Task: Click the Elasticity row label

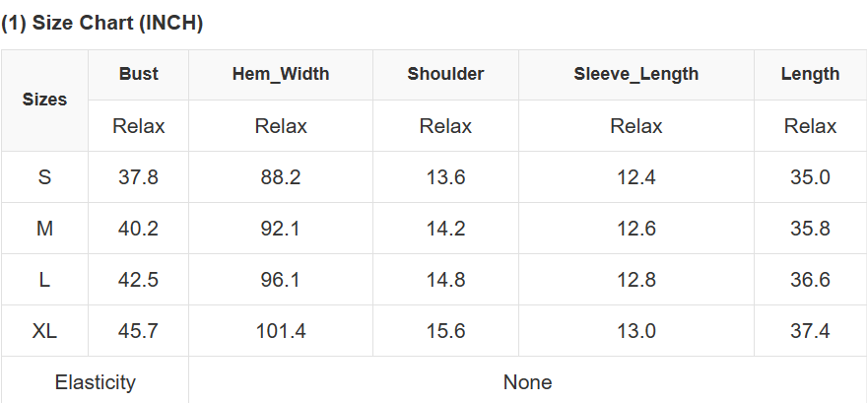Action: tap(95, 382)
